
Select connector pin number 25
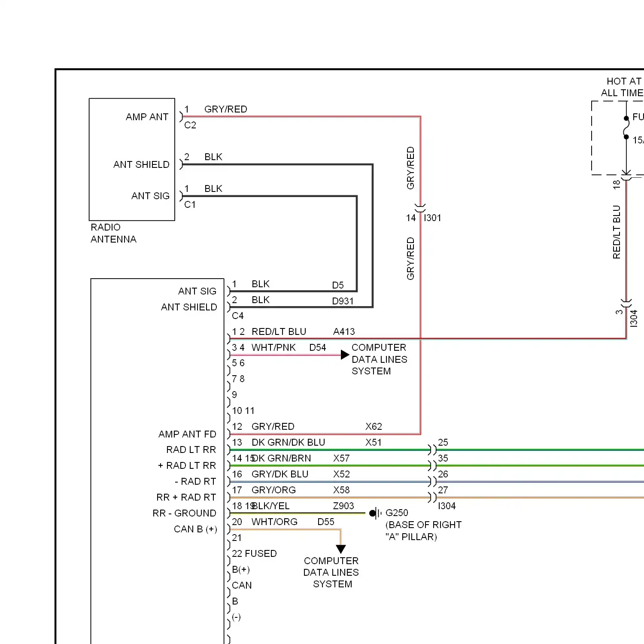tap(443, 442)
